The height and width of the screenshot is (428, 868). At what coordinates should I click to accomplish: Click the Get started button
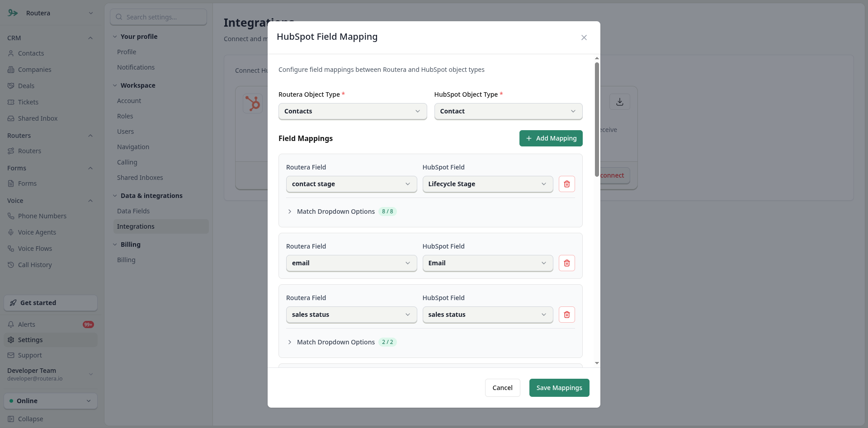[51, 303]
